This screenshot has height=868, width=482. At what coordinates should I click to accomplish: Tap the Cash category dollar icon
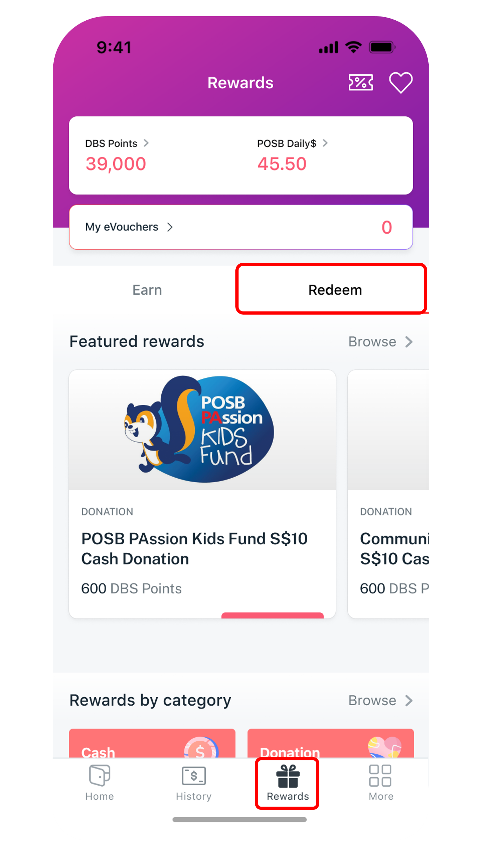point(201,748)
